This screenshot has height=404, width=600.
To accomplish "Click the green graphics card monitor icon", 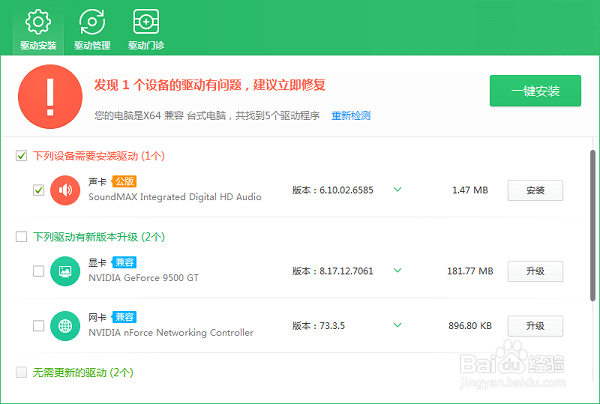I will (65, 271).
